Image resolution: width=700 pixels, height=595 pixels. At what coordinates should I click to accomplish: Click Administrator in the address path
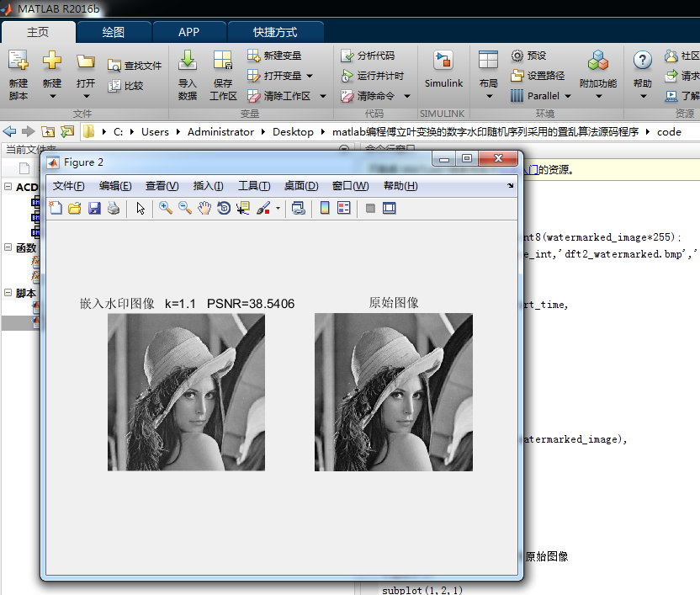pyautogui.click(x=220, y=132)
